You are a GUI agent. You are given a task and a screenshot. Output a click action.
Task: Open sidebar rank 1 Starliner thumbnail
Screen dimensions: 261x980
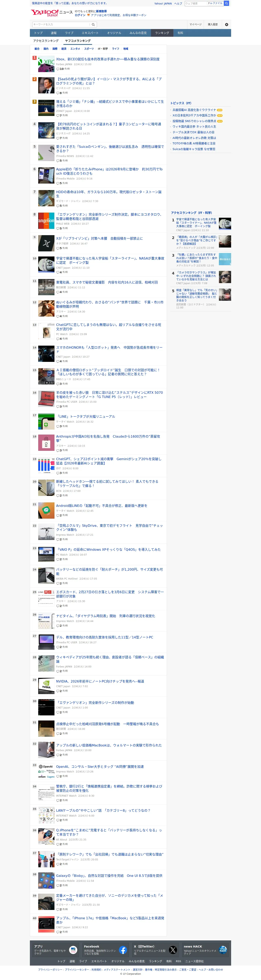[225, 224]
